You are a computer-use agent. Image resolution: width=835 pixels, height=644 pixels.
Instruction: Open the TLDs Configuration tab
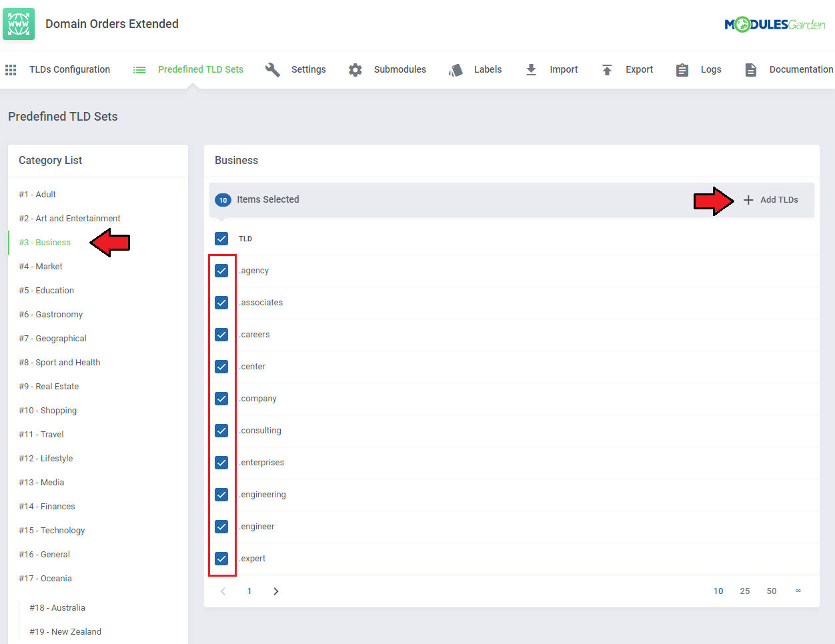point(69,70)
